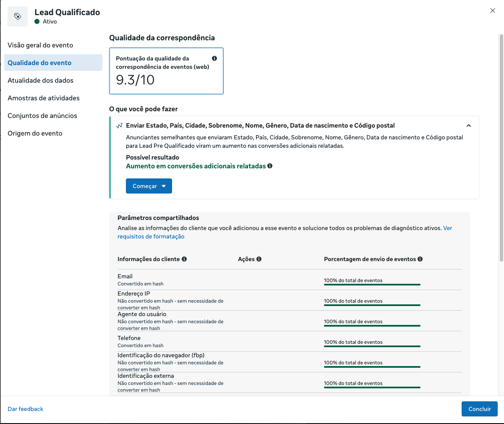Click the Lead Qualificado event tag icon
This screenshot has height=424, width=504.
18,16
